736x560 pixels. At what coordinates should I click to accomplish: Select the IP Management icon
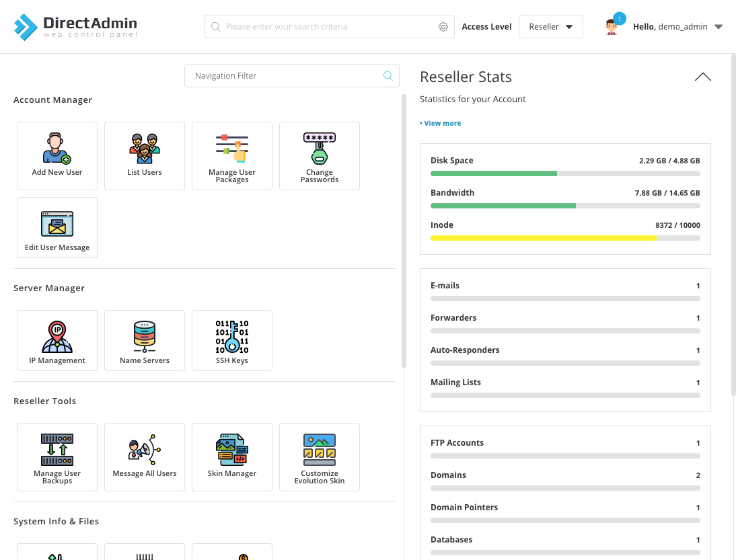pyautogui.click(x=57, y=340)
